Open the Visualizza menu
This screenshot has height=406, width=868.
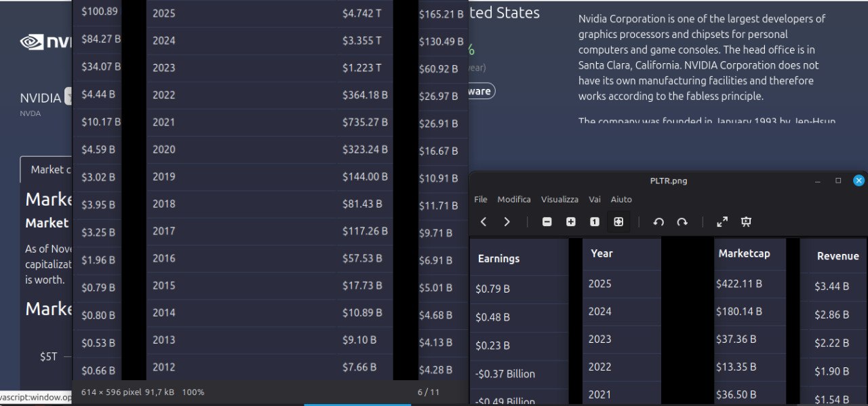[x=559, y=200]
